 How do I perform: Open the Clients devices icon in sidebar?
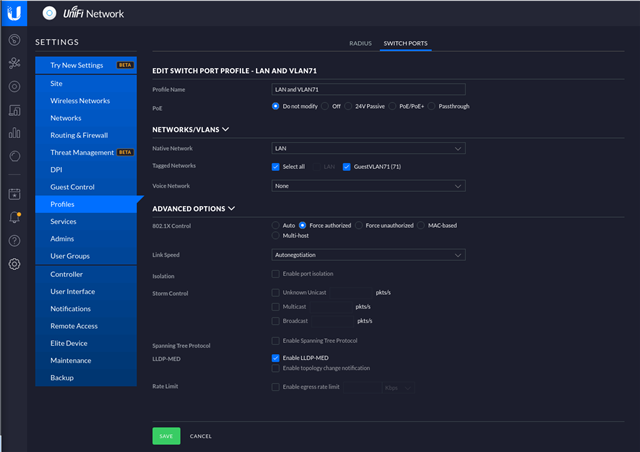tap(15, 110)
